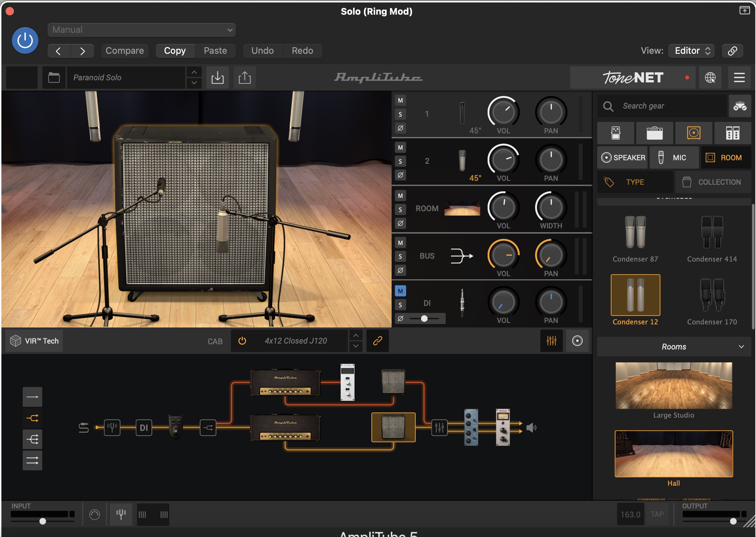Unmute the DI channel M button
The image size is (756, 537).
tap(400, 291)
